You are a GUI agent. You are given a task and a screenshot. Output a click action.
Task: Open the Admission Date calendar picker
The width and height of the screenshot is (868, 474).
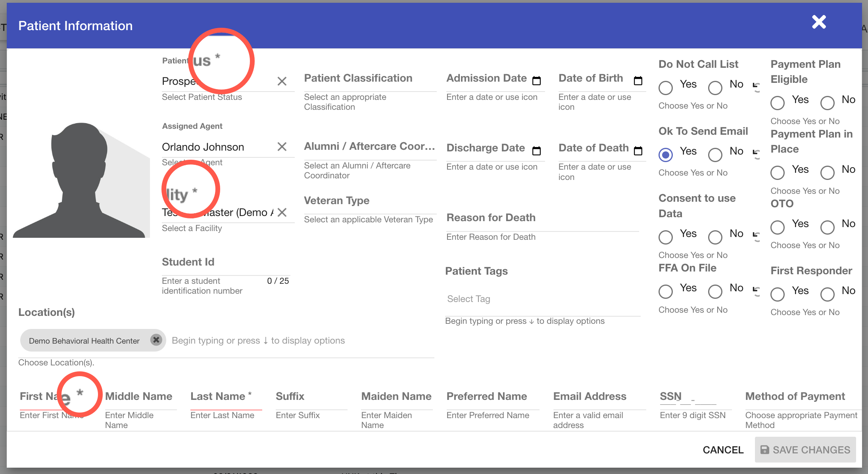[x=537, y=80]
